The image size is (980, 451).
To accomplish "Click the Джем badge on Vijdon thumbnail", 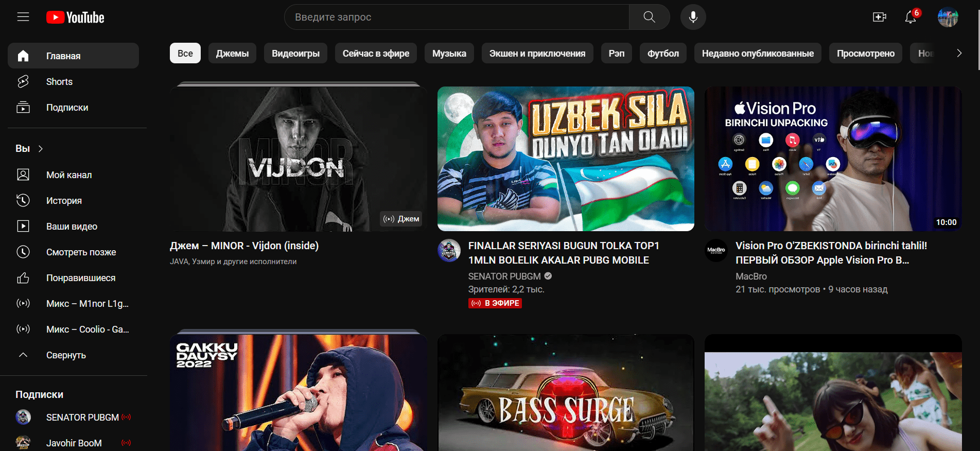I will point(401,219).
